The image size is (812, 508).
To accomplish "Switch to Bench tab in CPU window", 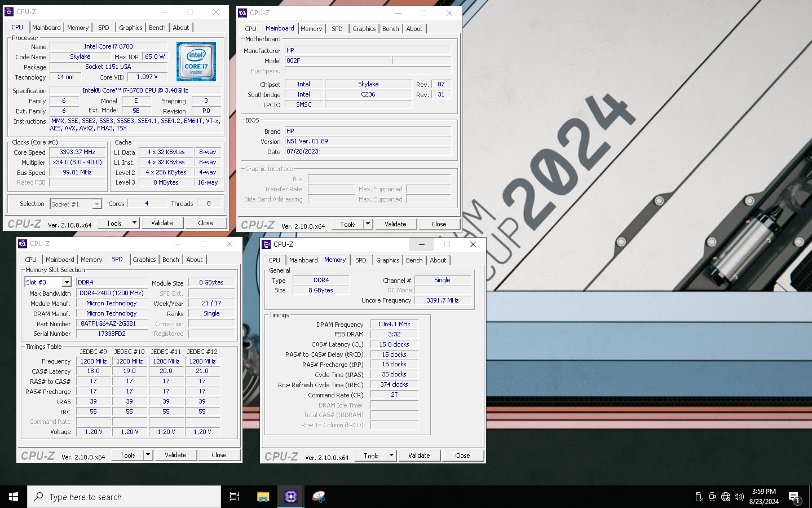I will coord(157,28).
